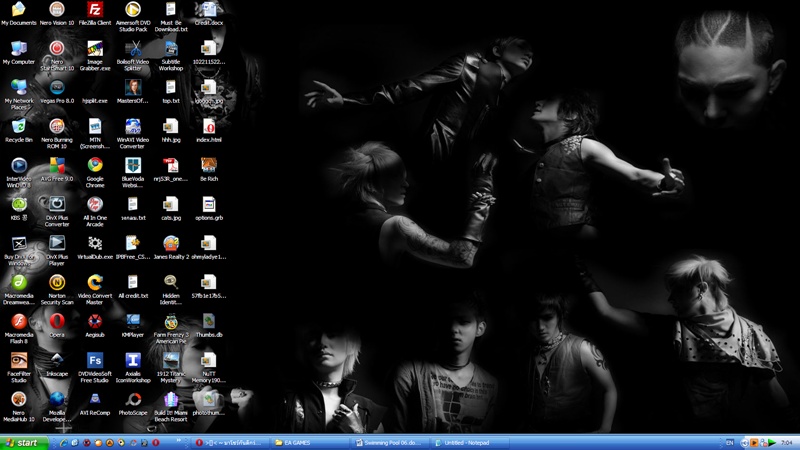Open the Image Grabber.exe icon
The height and width of the screenshot is (450, 800).
pyautogui.click(x=95, y=56)
